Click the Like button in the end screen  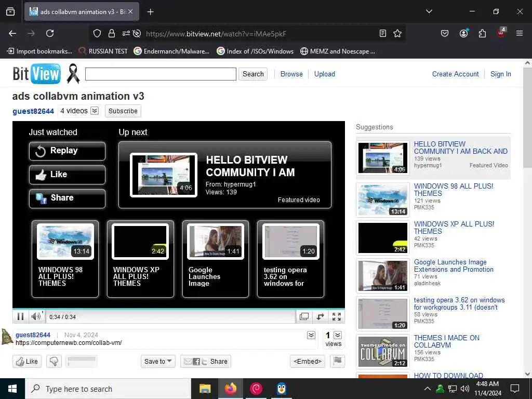pyautogui.click(x=67, y=175)
